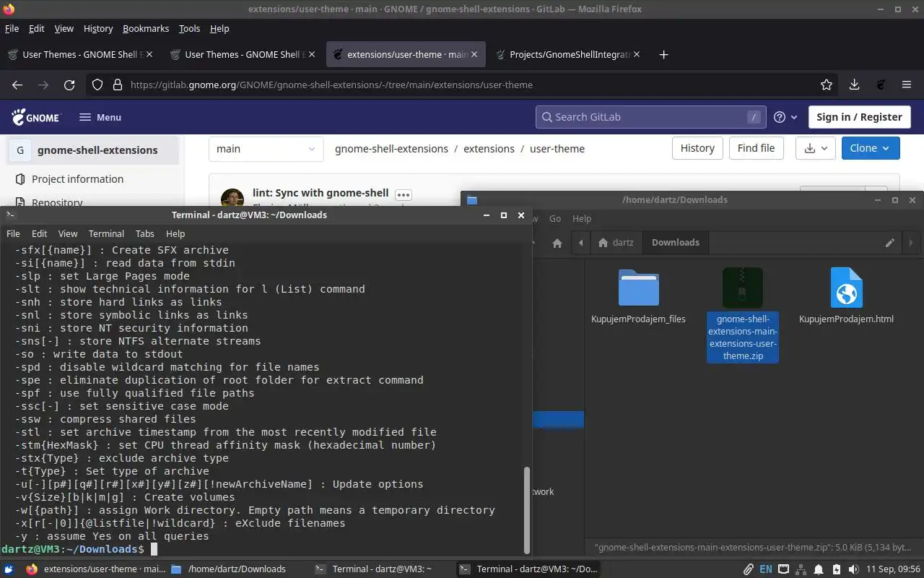This screenshot has width=924, height=578.
Task: Open Project information in GitLab sidebar
Action: click(x=77, y=179)
